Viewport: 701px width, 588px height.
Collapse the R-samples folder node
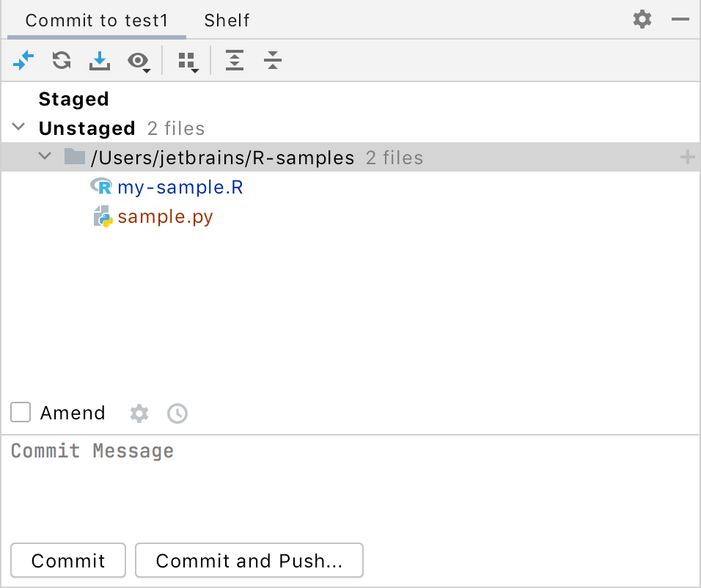[44, 156]
